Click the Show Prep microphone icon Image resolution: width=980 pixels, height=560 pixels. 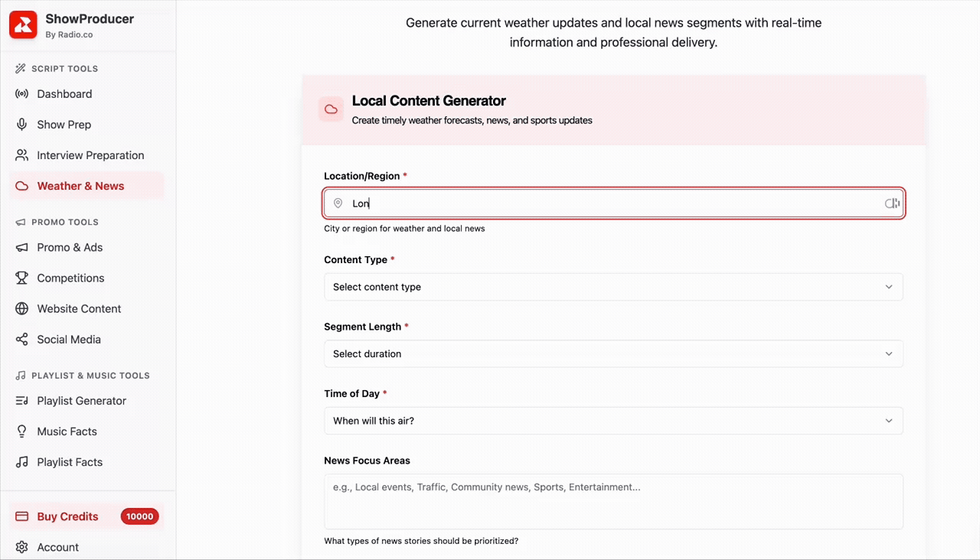pos(22,125)
